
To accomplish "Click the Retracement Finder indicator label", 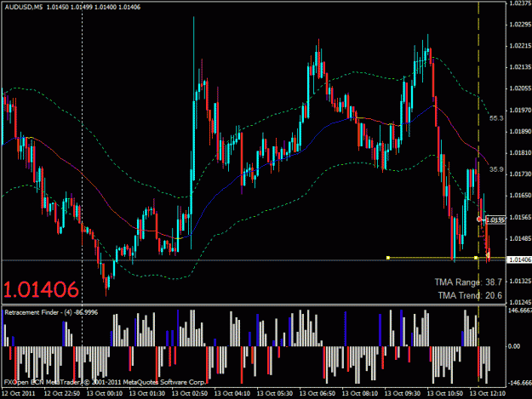I will 51,312.
